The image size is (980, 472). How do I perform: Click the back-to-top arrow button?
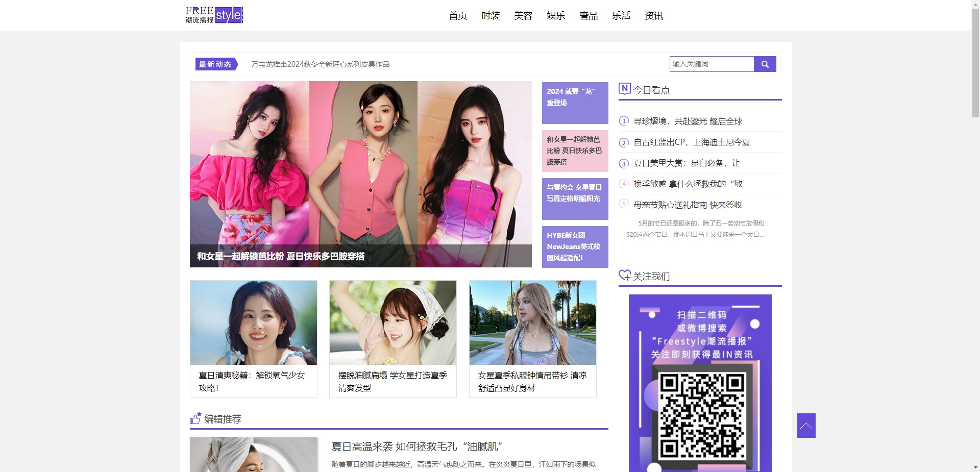click(806, 426)
